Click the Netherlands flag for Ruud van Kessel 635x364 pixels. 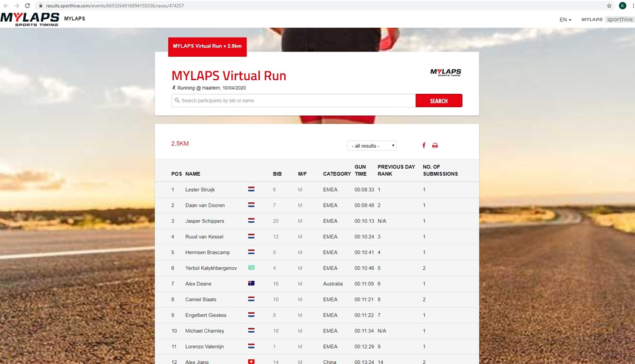[251, 236]
